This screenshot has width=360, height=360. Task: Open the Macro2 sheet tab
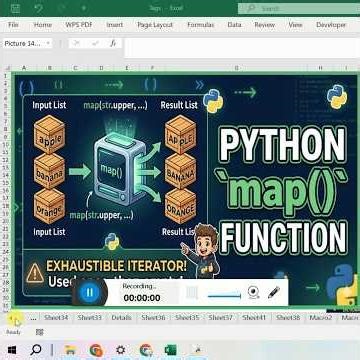(321, 318)
